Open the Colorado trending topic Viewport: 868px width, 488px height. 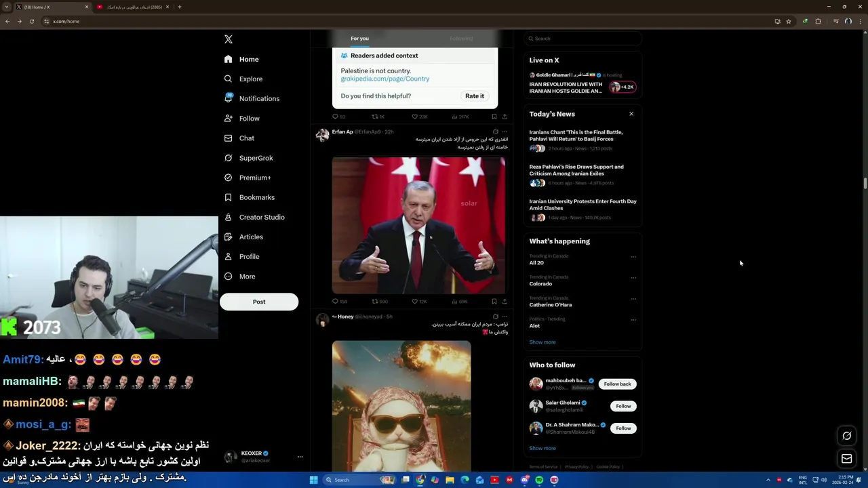click(540, 284)
